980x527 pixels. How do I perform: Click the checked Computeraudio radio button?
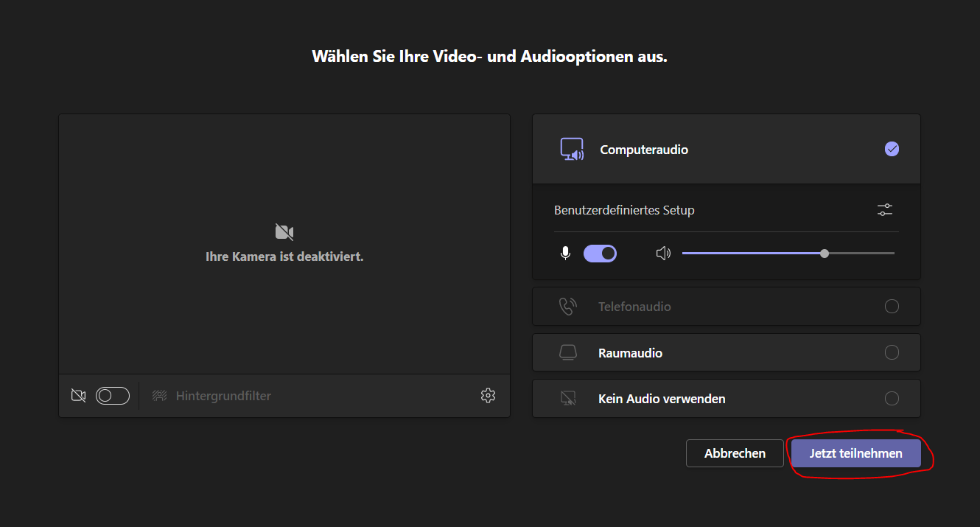pyautogui.click(x=892, y=149)
